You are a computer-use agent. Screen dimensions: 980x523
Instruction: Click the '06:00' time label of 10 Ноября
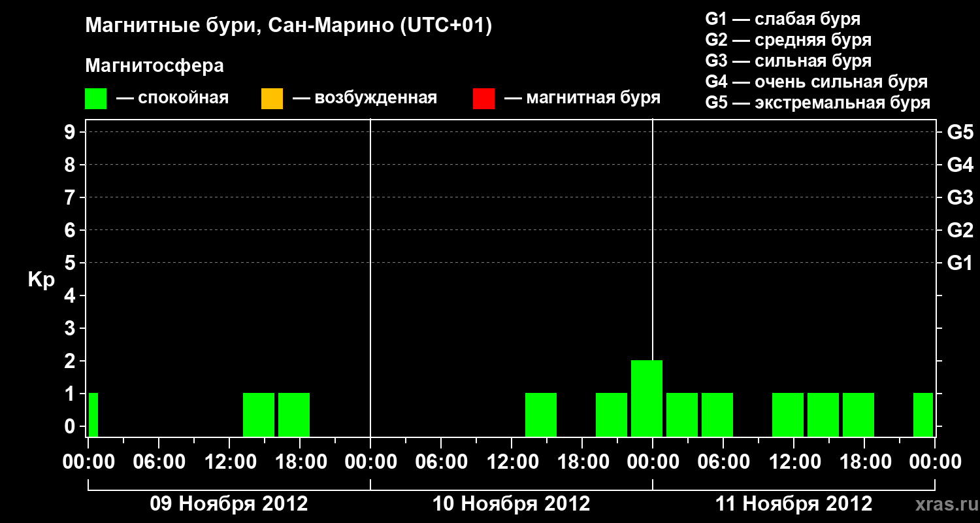click(x=441, y=462)
